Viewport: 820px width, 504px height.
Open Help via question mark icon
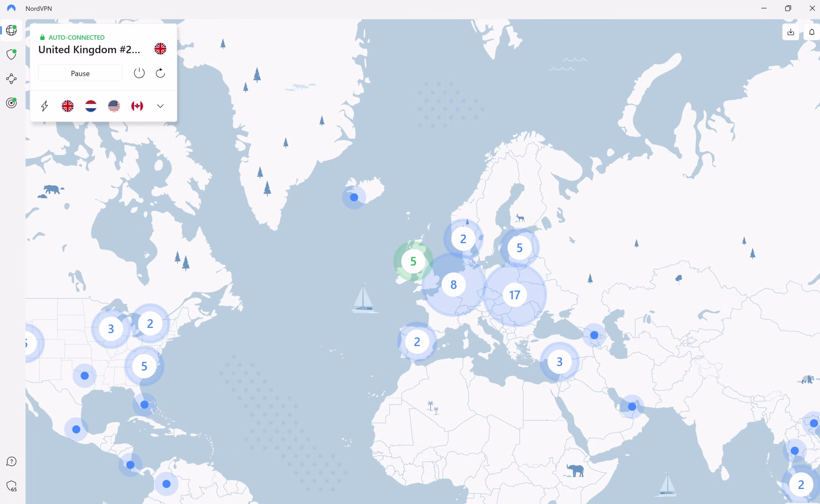11,461
